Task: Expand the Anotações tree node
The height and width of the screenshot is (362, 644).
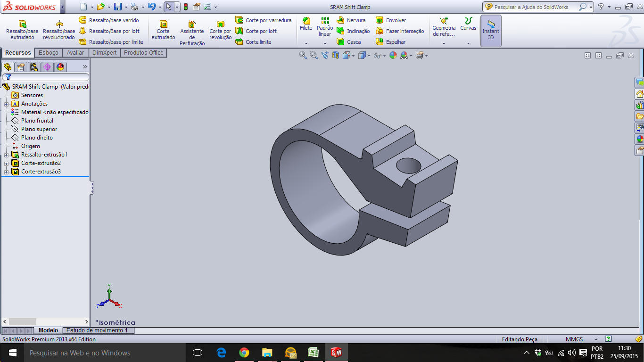Action: tap(7, 104)
